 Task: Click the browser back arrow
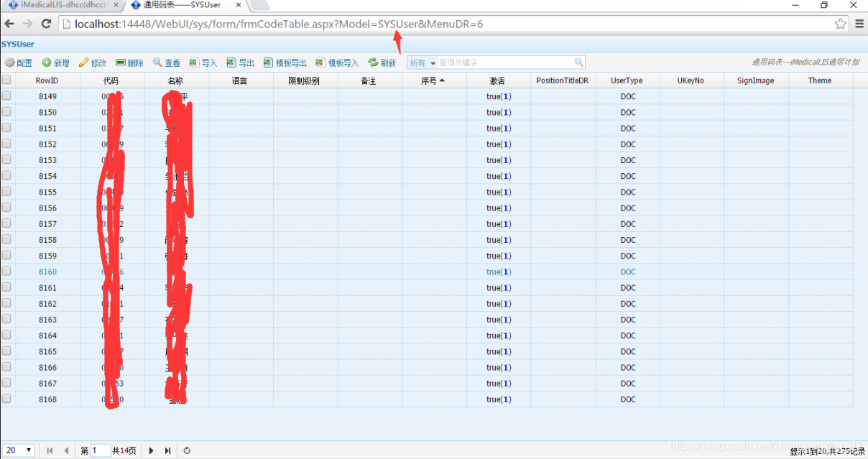(9, 24)
